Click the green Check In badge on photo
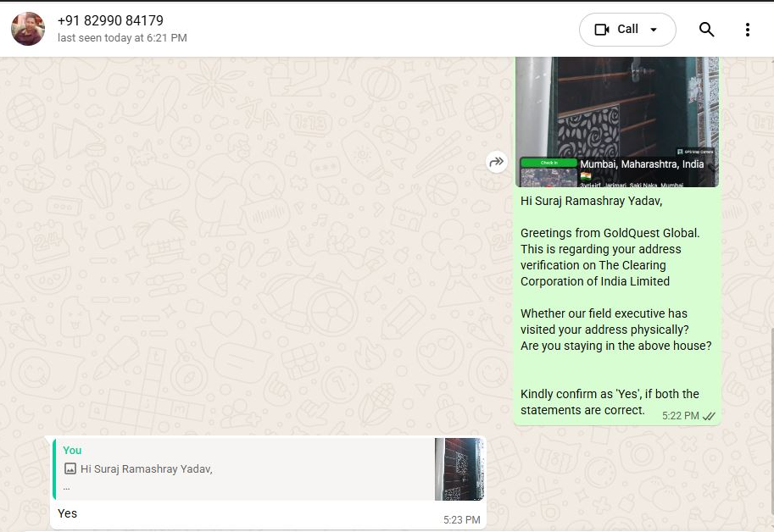This screenshot has width=774, height=532. (x=548, y=163)
